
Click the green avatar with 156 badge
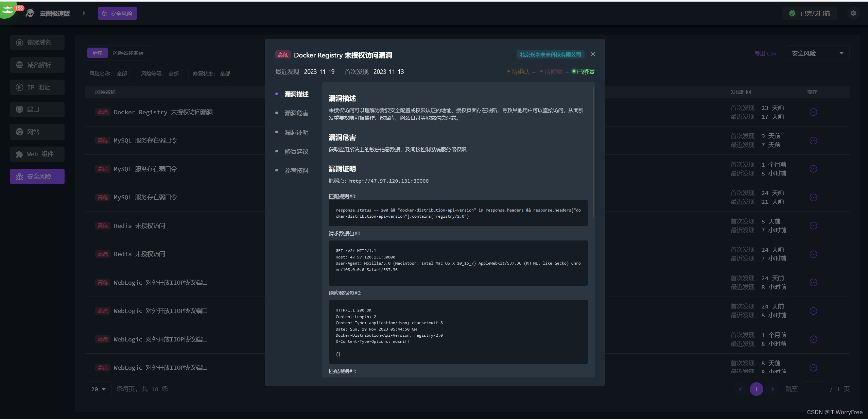click(9, 10)
